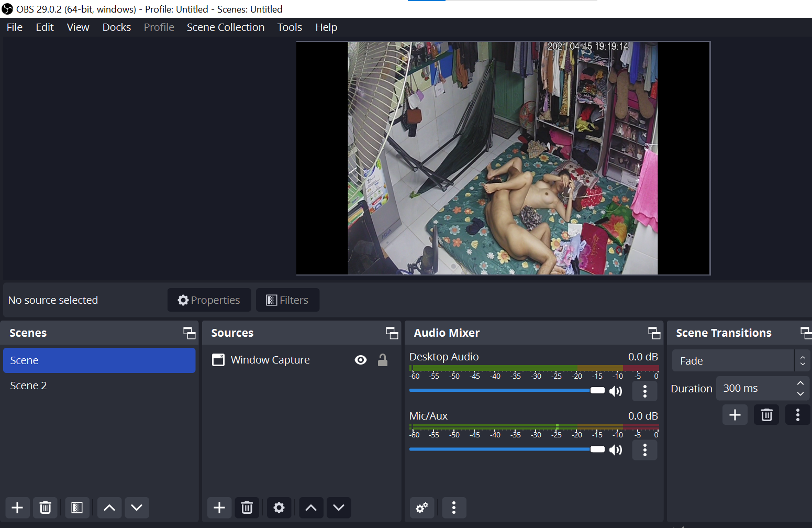Toggle lock on Window Capture source

click(x=383, y=360)
